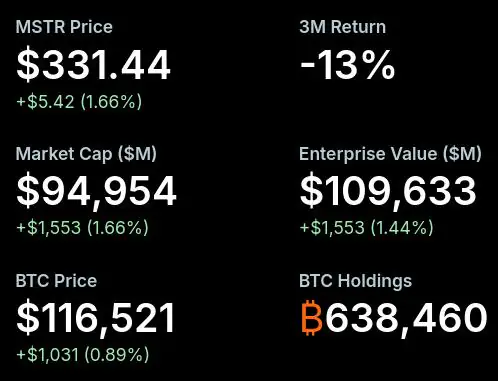Select the +$5.42 (1.66%) price change
This screenshot has height=381, width=498.
click(x=79, y=101)
